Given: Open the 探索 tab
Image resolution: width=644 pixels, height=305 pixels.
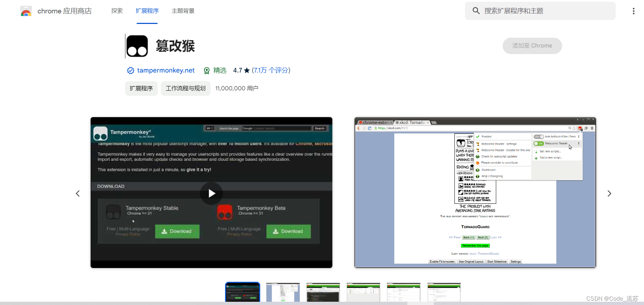Looking at the screenshot, I should 117,11.
